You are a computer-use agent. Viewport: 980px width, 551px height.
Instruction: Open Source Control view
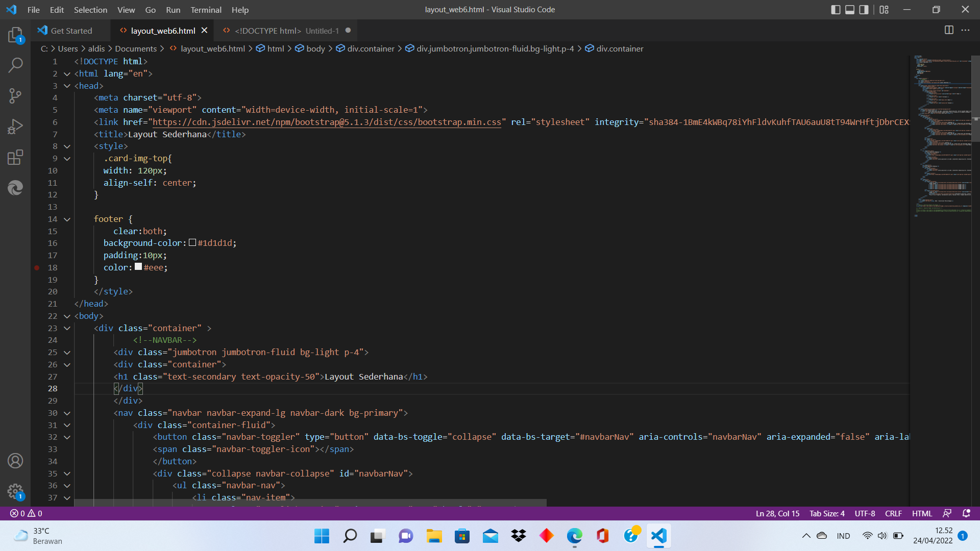click(x=15, y=96)
